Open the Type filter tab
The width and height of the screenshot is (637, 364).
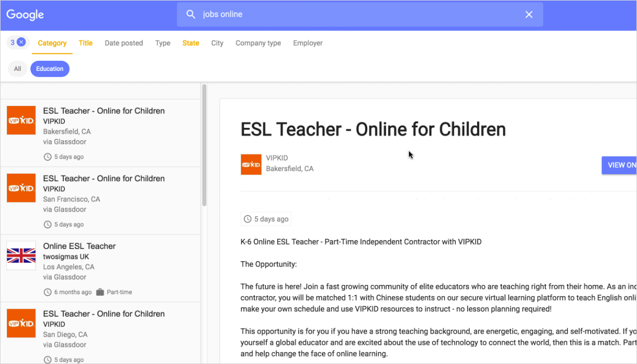(x=163, y=43)
